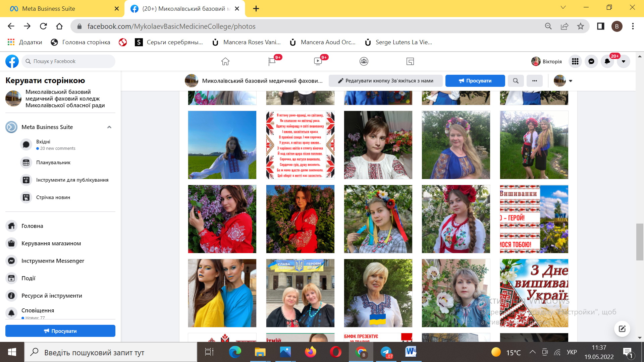Open the browser home page
This screenshot has width=644, height=362.
click(59, 26)
